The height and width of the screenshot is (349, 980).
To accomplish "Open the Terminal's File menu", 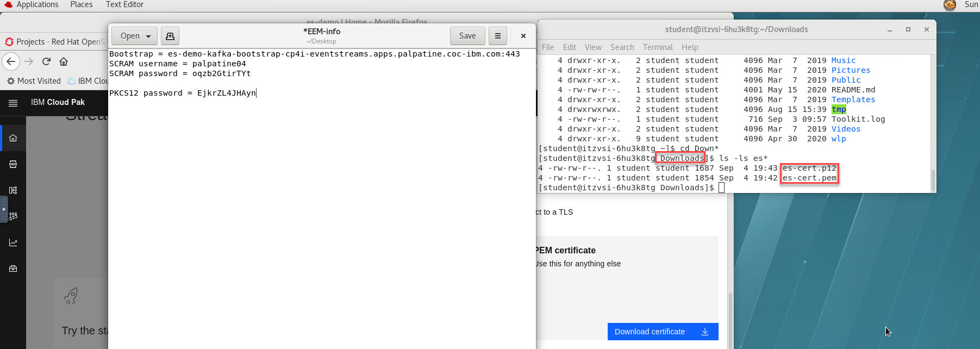I will [x=548, y=47].
